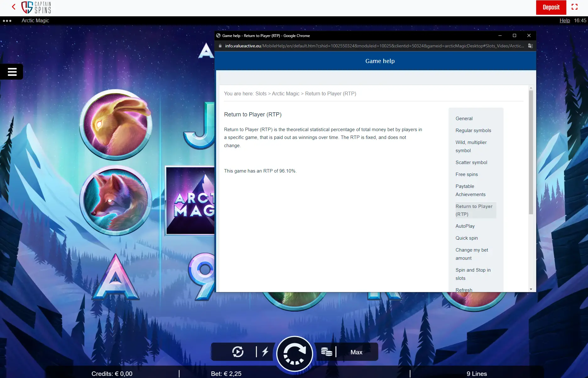Click the Credits: € 0,00 display
This screenshot has height=378, width=588.
pos(112,374)
